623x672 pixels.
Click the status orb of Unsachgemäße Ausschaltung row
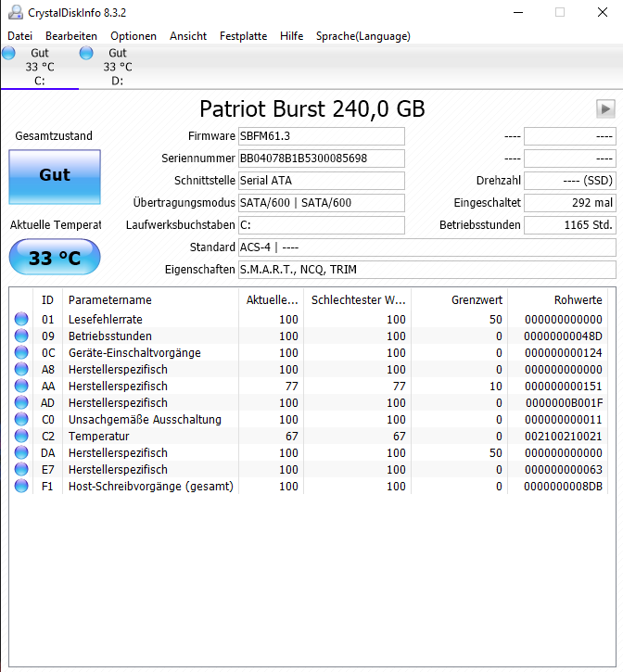[x=21, y=419]
